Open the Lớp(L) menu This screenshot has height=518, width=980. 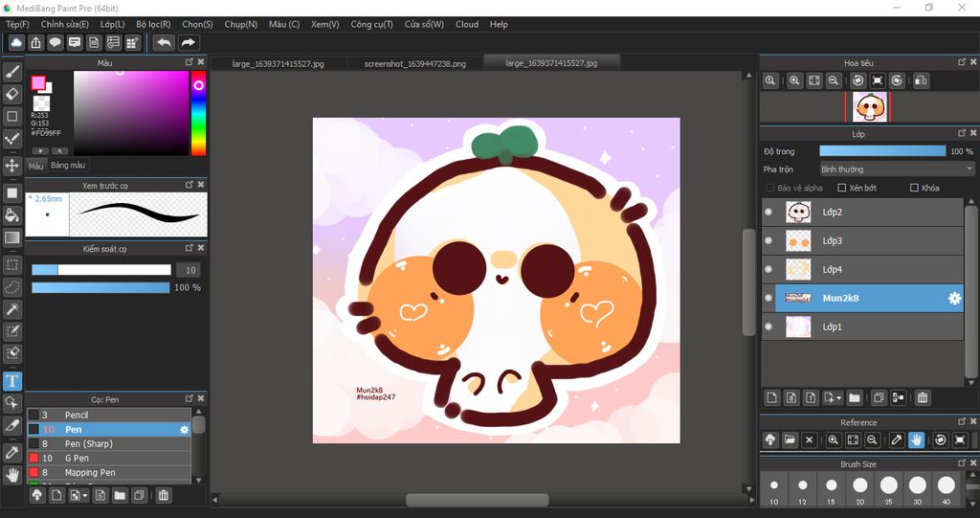113,24
